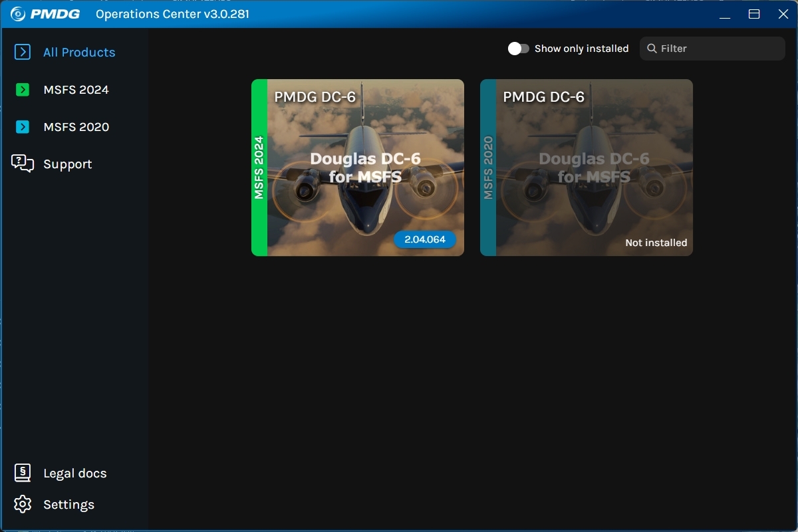Click in the Filter search field

(712, 49)
